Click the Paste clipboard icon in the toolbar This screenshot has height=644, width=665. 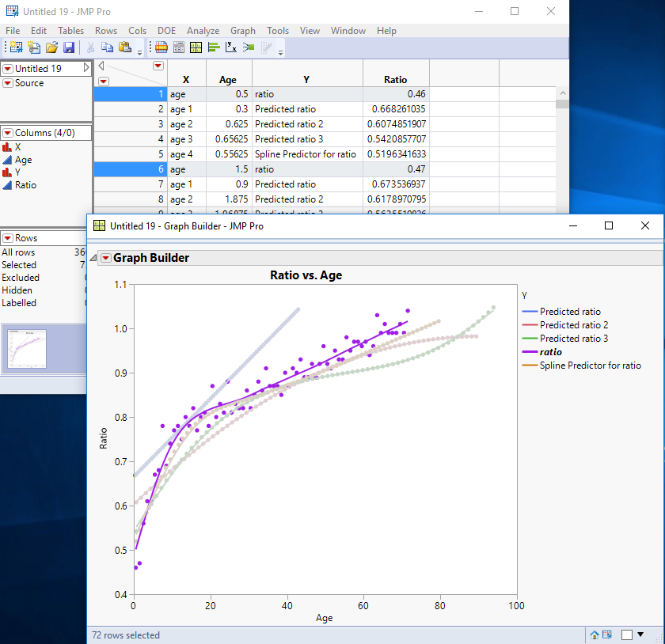pyautogui.click(x=124, y=48)
